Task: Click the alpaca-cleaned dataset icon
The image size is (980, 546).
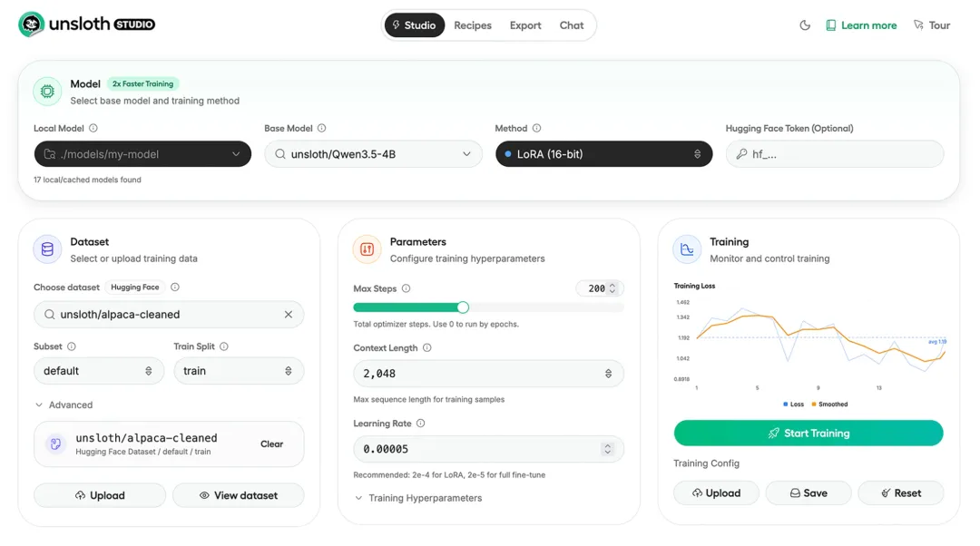Action: click(55, 444)
